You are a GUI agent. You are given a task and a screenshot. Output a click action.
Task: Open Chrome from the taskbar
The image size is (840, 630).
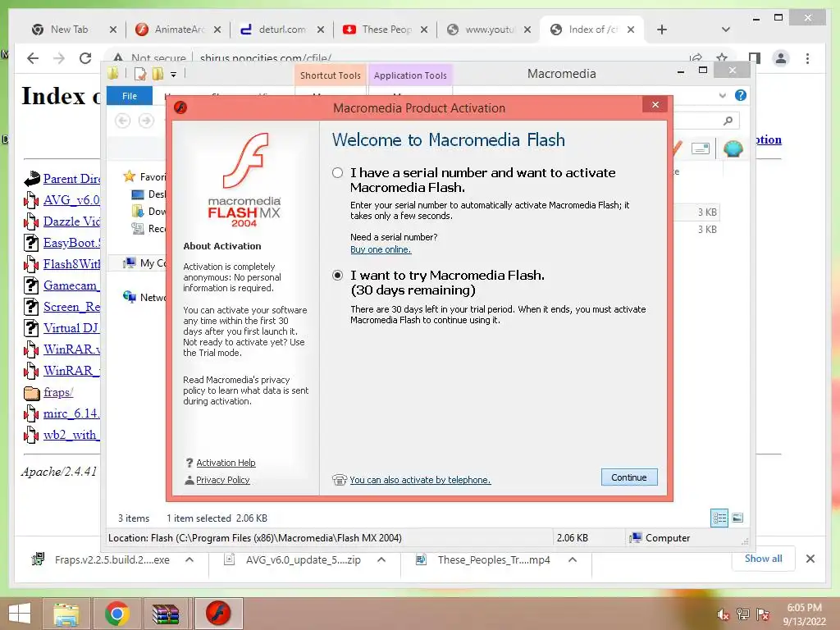click(x=117, y=614)
